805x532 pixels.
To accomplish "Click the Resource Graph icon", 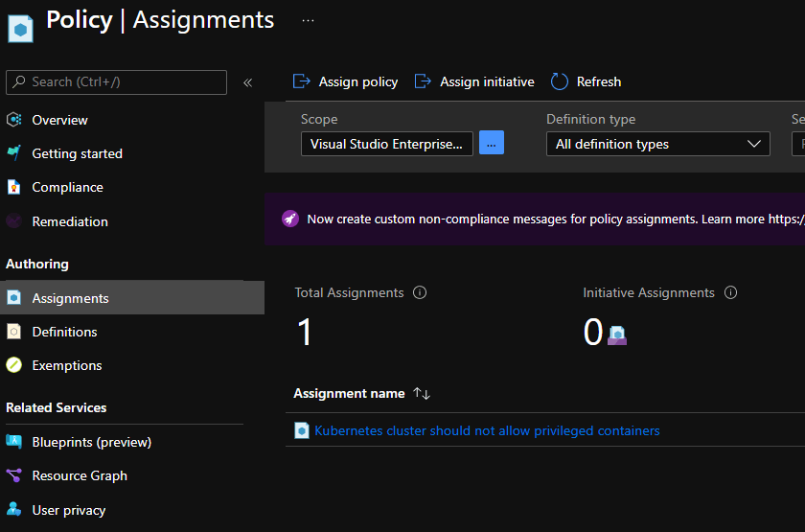I will pos(13,475).
